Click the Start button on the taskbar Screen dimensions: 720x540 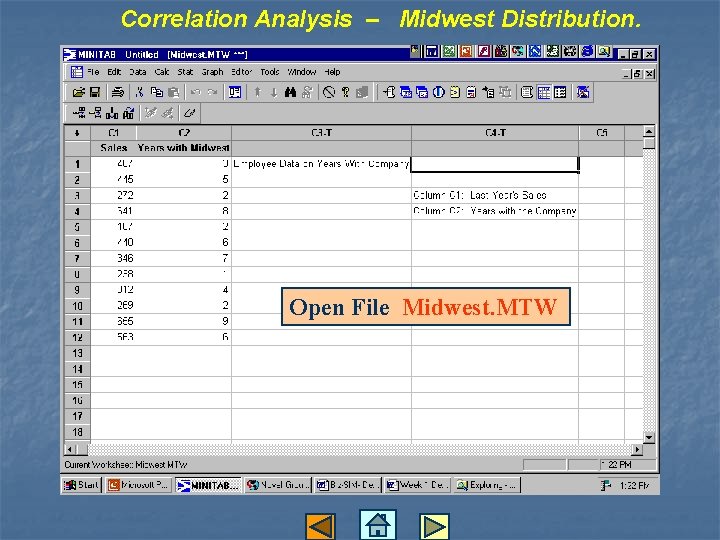(x=81, y=485)
